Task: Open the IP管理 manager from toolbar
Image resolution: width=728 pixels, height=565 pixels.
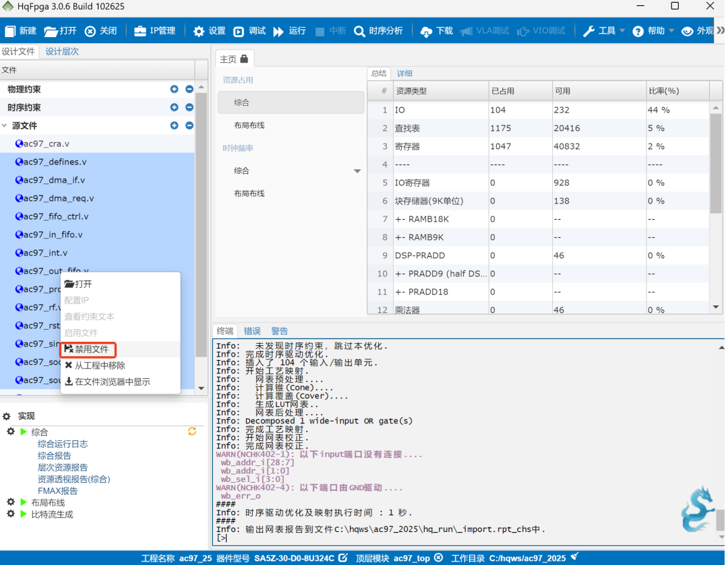Action: (x=140, y=31)
